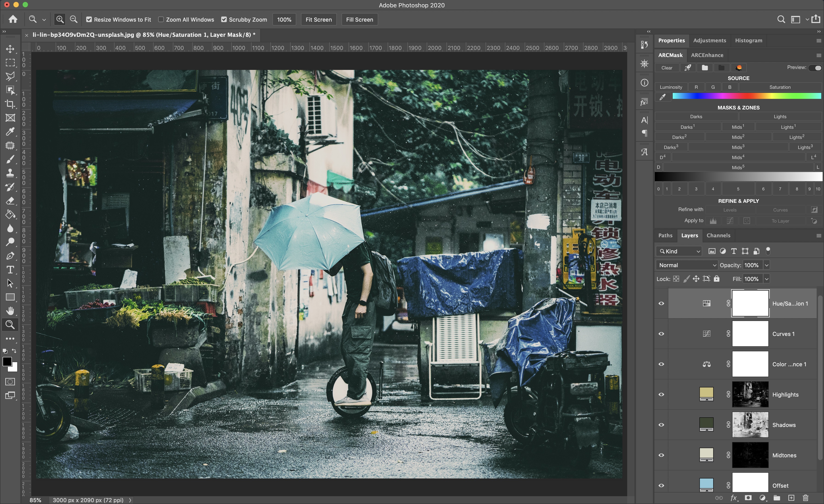The height and width of the screenshot is (504, 824).
Task: Select the Brush tool
Action: (10, 159)
